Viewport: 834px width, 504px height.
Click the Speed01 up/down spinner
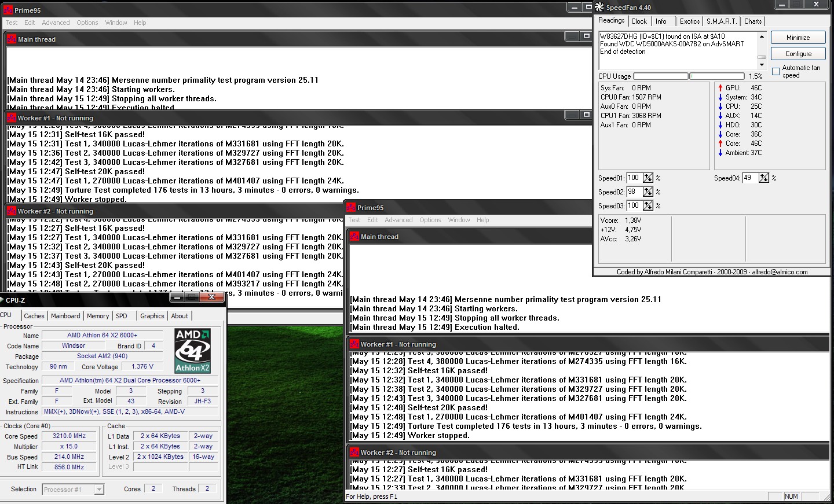[x=648, y=178]
